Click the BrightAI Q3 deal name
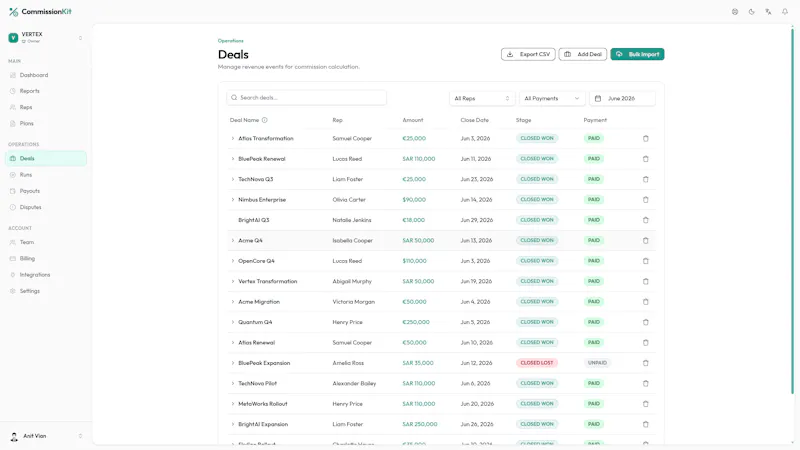Viewport: 800px width, 450px height. [254, 220]
